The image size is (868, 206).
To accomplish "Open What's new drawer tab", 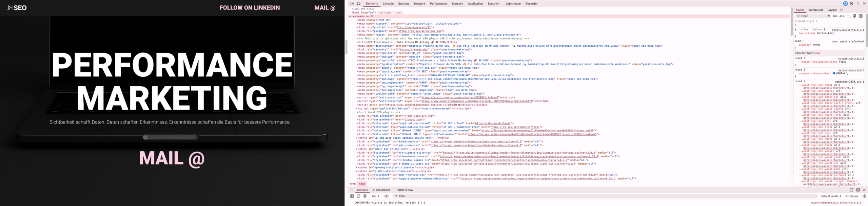I will pos(405,190).
